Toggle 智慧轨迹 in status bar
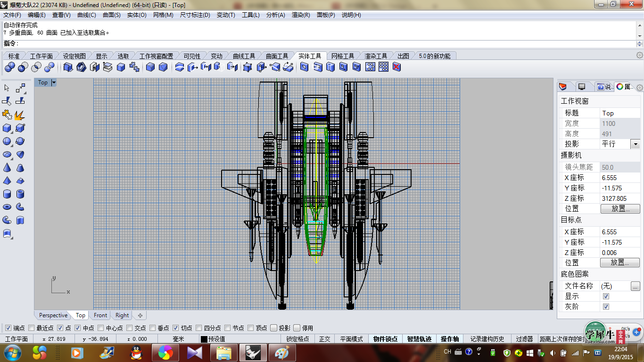Viewport: 644px width, 362px height. 419,339
